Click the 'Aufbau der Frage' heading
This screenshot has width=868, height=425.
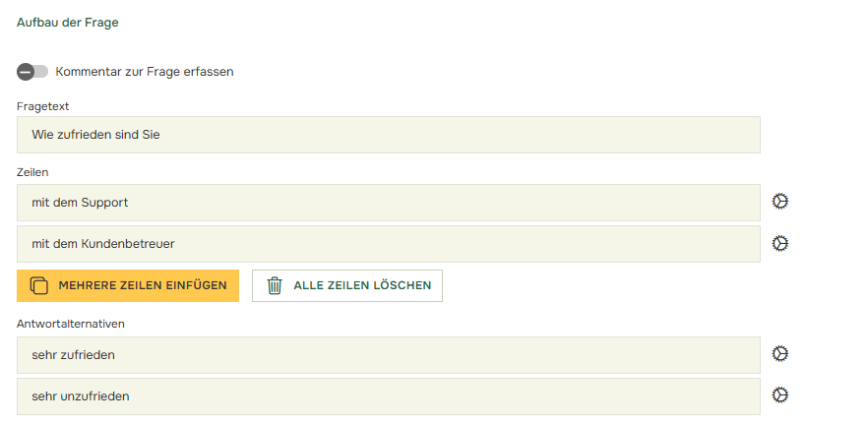coord(68,23)
